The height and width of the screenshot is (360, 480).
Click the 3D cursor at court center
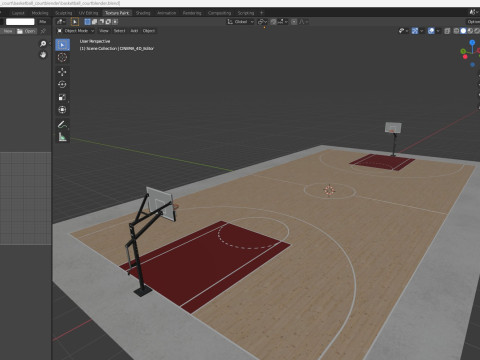coord(329,190)
